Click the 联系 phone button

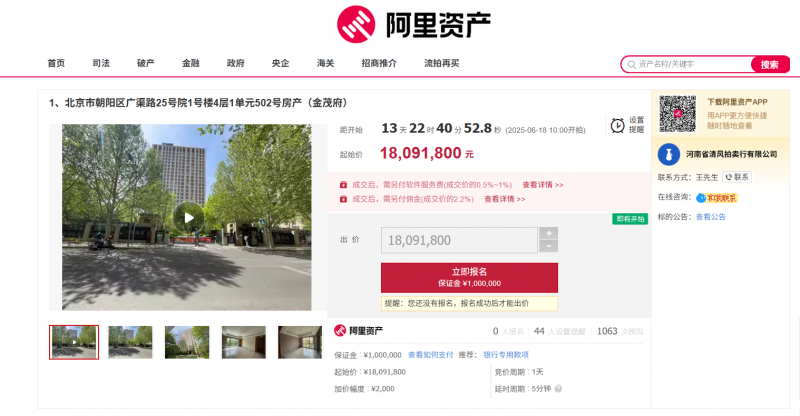[737, 177]
